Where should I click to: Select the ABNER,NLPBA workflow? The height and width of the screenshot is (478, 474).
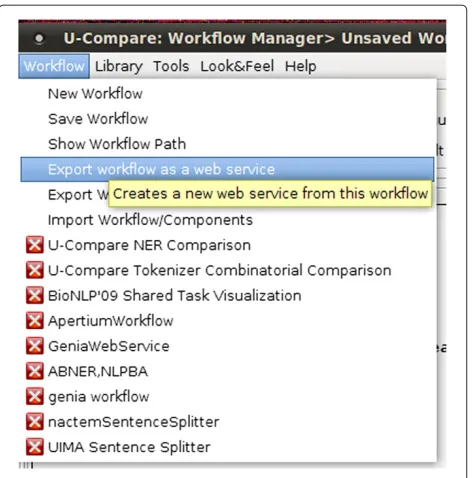tap(228, 371)
